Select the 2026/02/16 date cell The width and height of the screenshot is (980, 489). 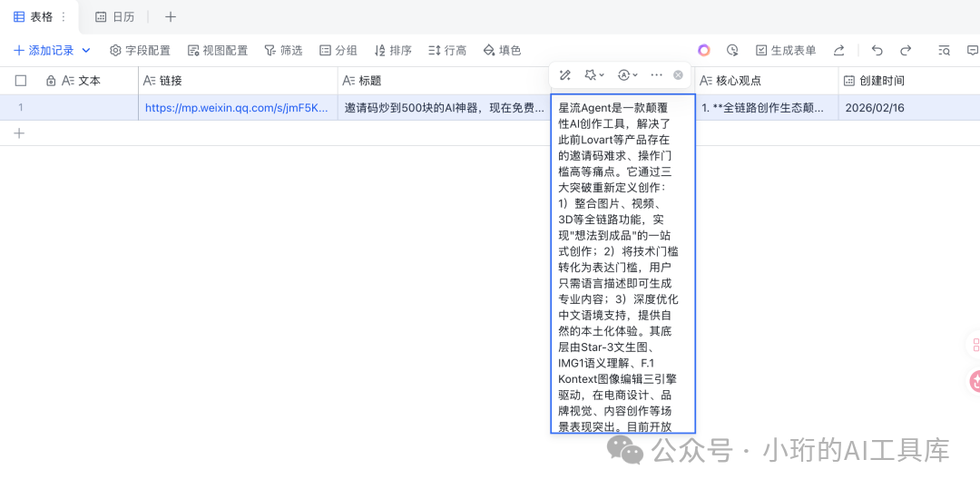(x=908, y=107)
